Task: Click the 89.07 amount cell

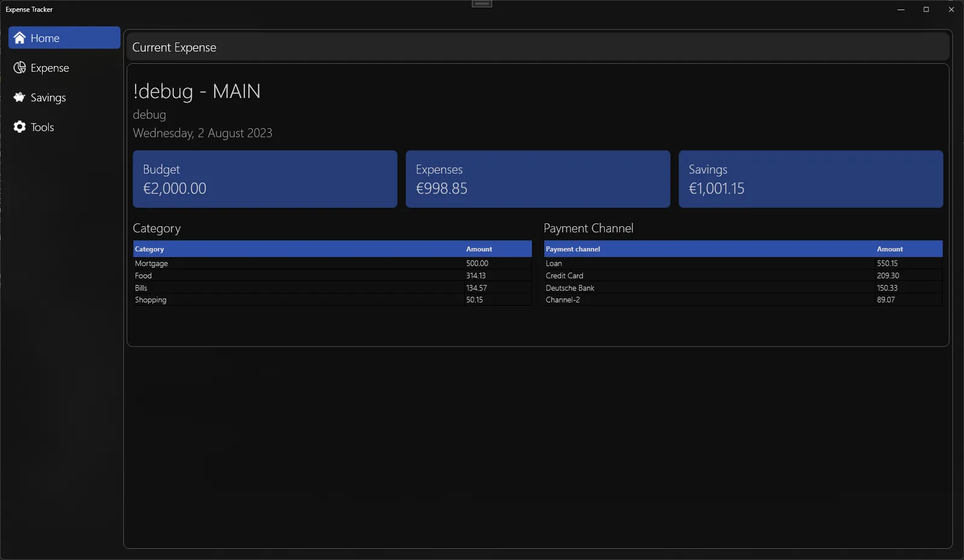Action: [x=909, y=300]
